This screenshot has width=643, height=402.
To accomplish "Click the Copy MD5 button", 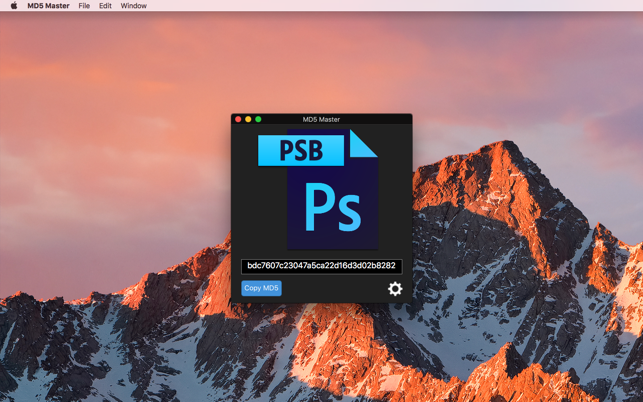I will pos(261,288).
